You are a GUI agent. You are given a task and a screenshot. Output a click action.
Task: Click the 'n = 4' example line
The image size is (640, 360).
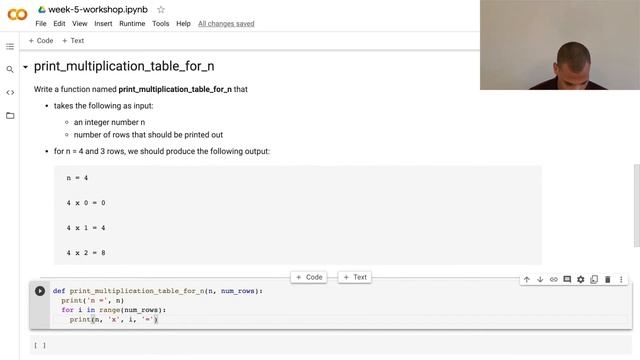(77, 178)
